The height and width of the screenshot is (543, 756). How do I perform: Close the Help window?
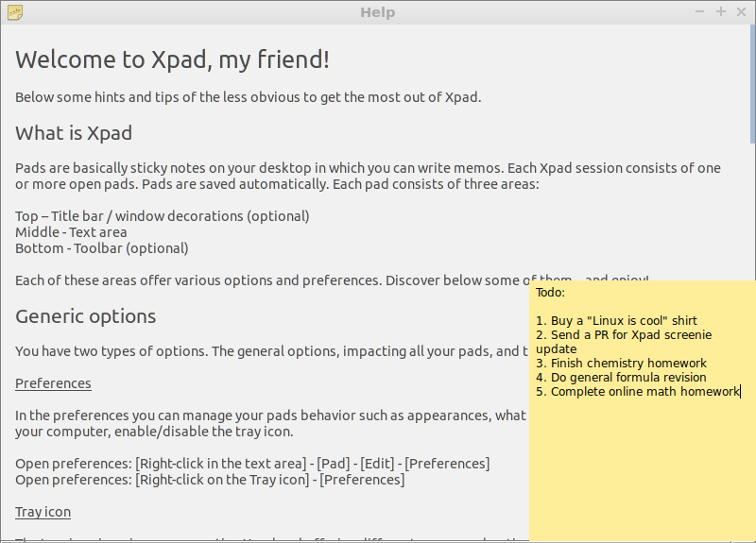tap(742, 12)
